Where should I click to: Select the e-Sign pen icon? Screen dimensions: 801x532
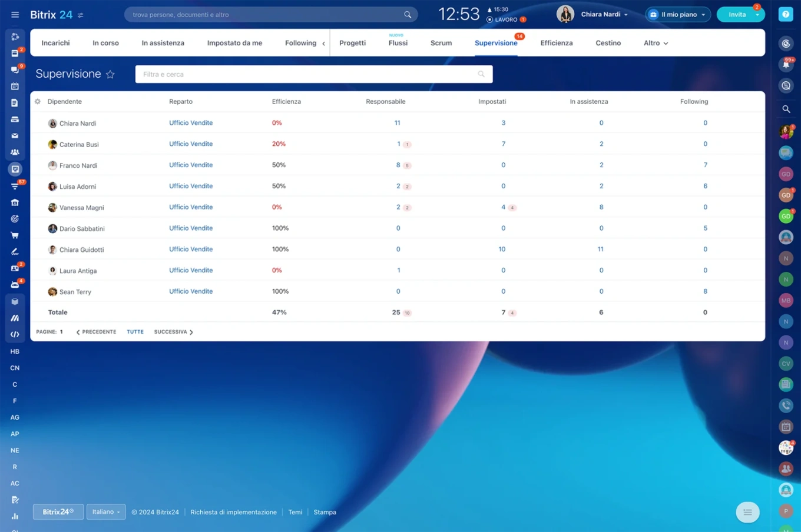[15, 251]
